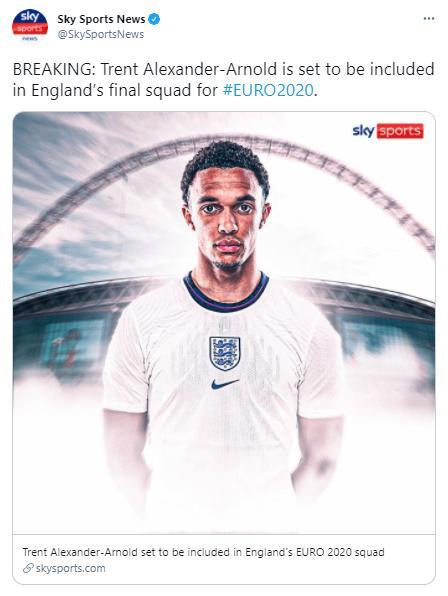Click the red sports label in logo
Image resolution: width=448 pixels, height=596 pixels.
click(400, 131)
